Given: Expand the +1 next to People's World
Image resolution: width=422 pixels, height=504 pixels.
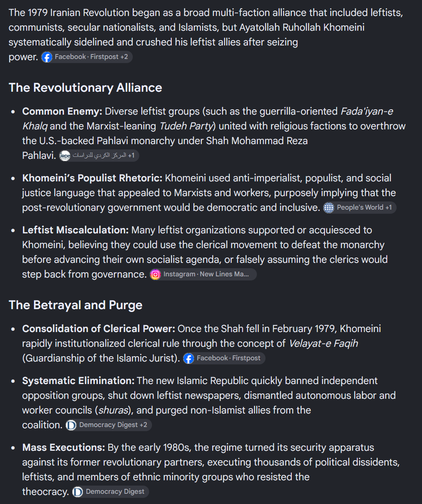Looking at the screenshot, I should [388, 208].
